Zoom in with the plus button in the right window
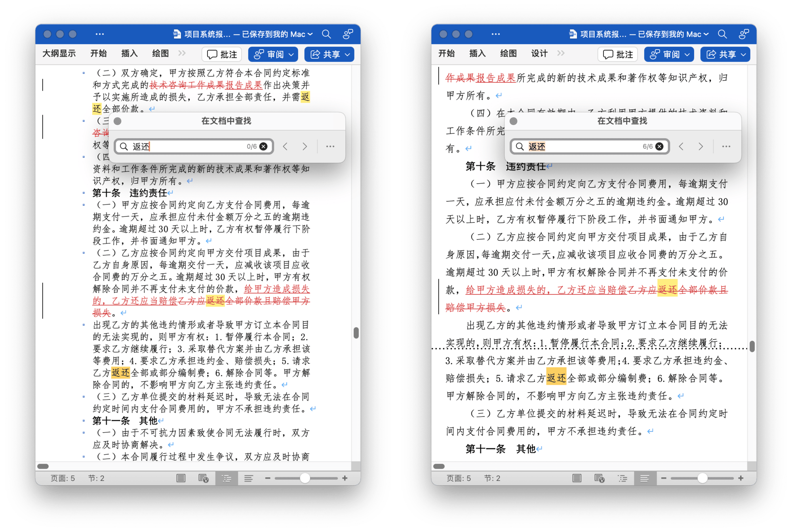Viewport: 792px width, 532px height. click(x=741, y=478)
